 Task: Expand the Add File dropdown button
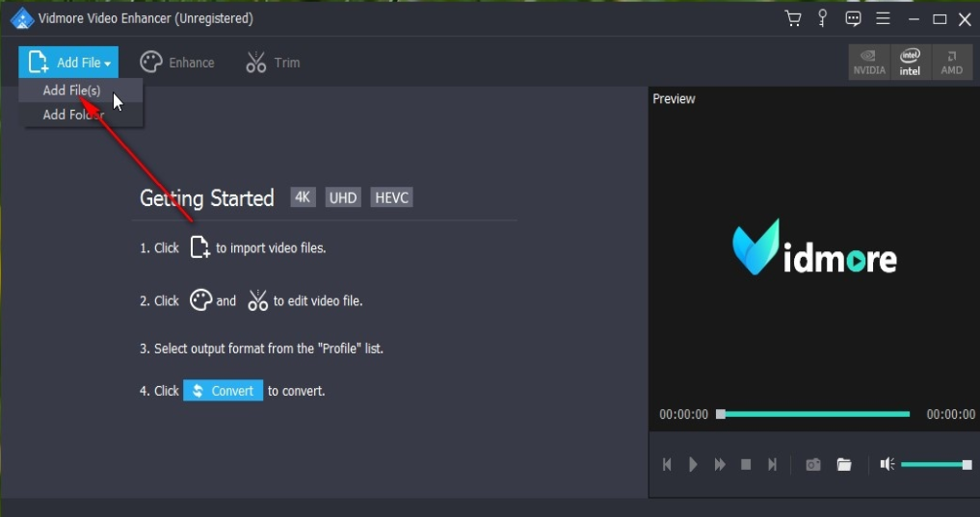[68, 63]
